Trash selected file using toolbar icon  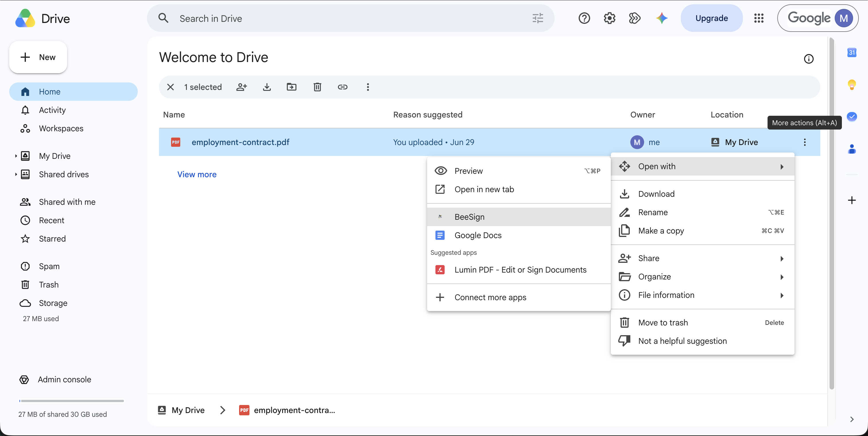click(x=317, y=87)
